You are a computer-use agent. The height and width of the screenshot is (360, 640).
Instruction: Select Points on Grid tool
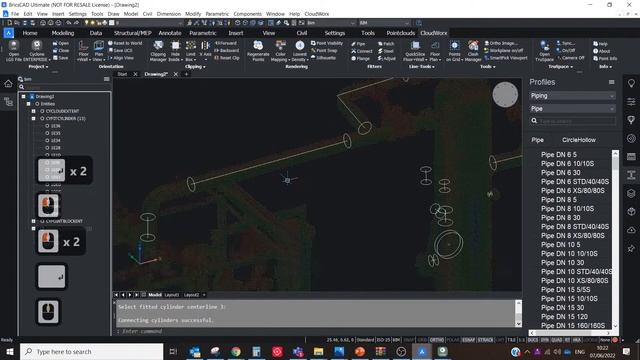point(454,51)
